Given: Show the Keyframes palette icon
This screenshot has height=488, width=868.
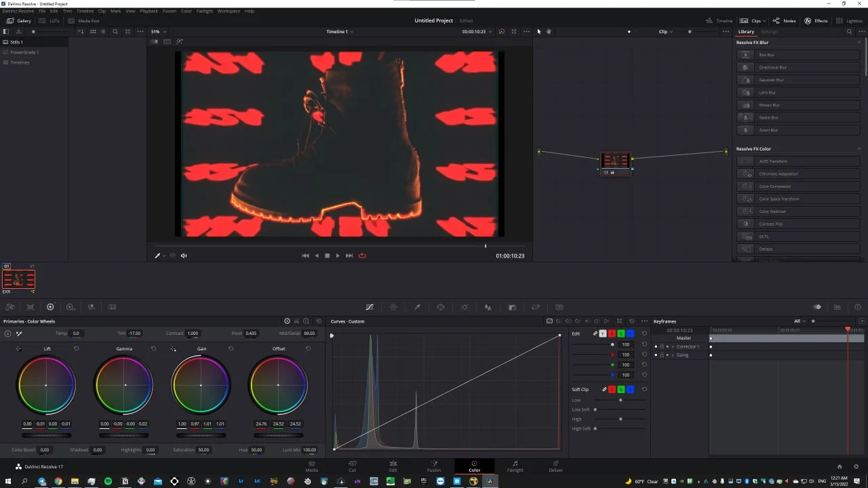Looking at the screenshot, I should click(x=817, y=307).
